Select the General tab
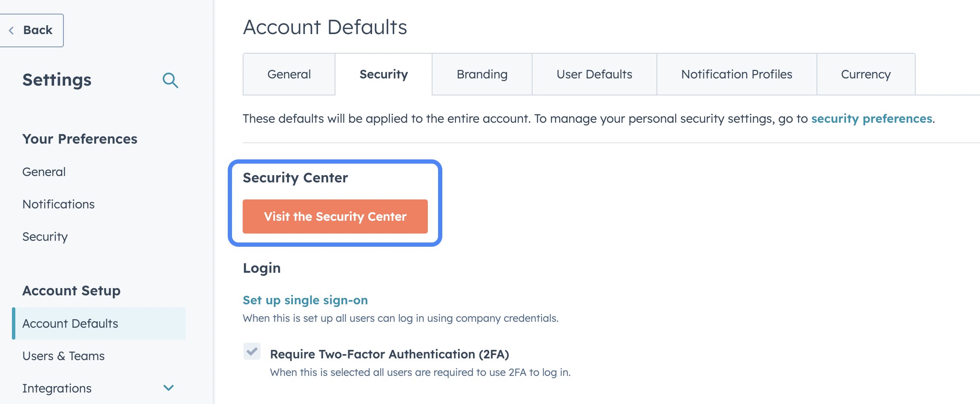Viewport: 980px width, 404px height. [289, 74]
